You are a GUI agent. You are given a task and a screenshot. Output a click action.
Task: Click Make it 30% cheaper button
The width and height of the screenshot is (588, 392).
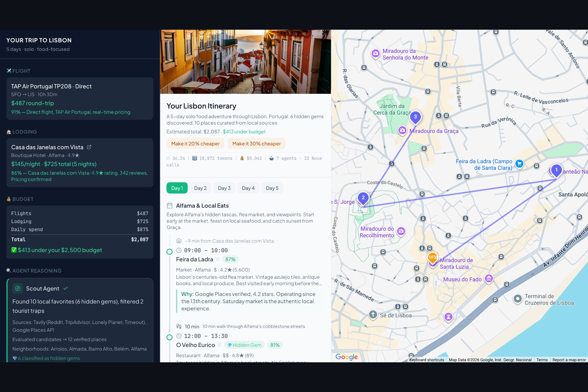point(256,144)
